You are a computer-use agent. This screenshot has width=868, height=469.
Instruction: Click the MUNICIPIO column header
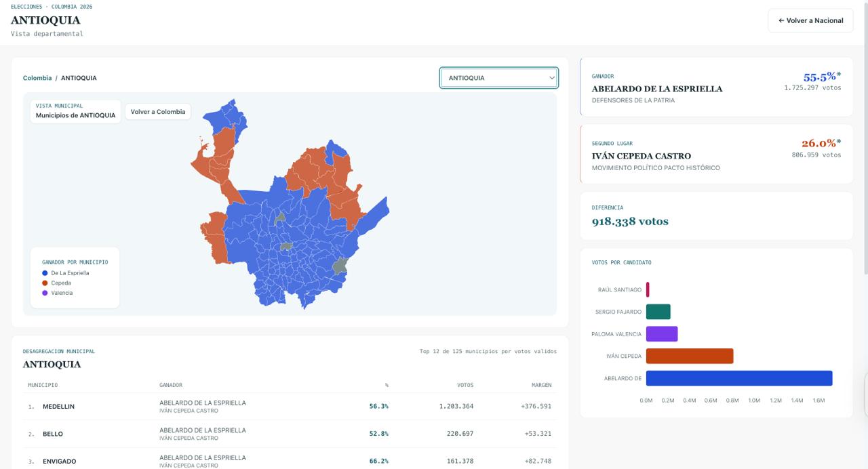43,385
